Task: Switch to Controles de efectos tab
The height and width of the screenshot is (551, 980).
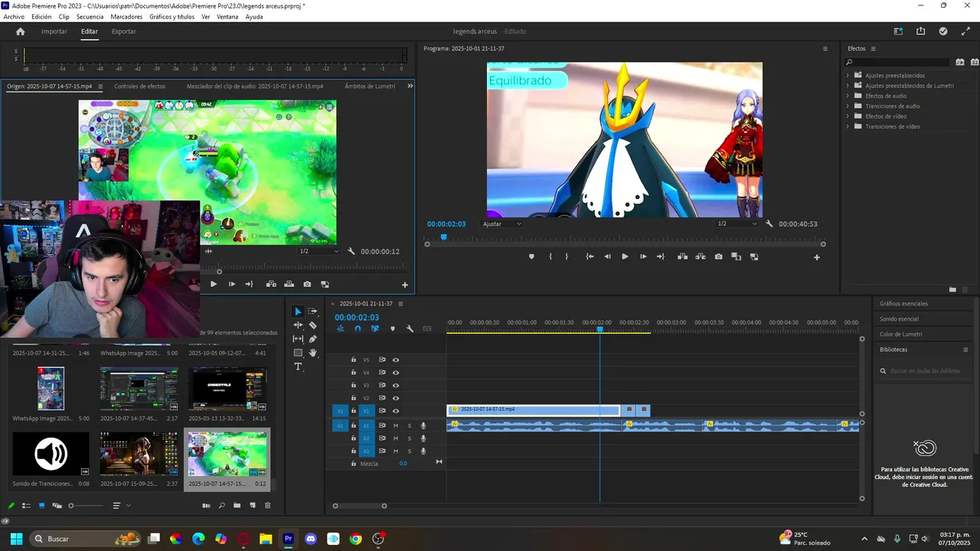Action: tap(139, 86)
